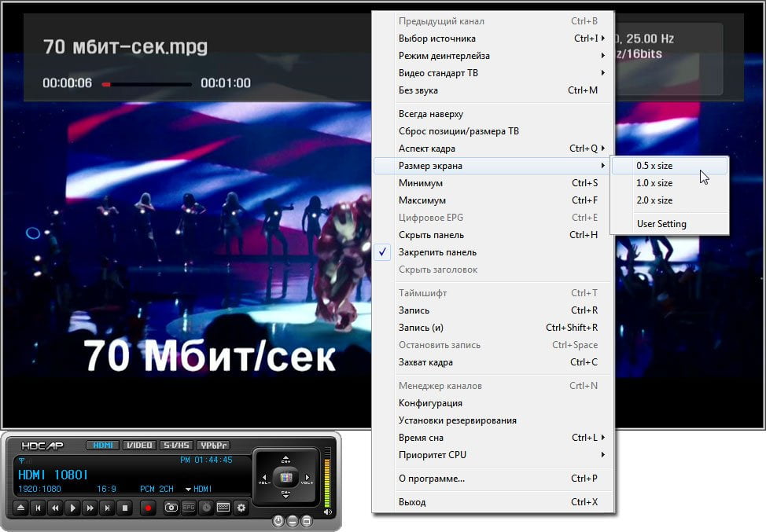The width and height of the screenshot is (766, 532).
Task: Rewind playback on the HDCAP panel
Action: (x=55, y=508)
